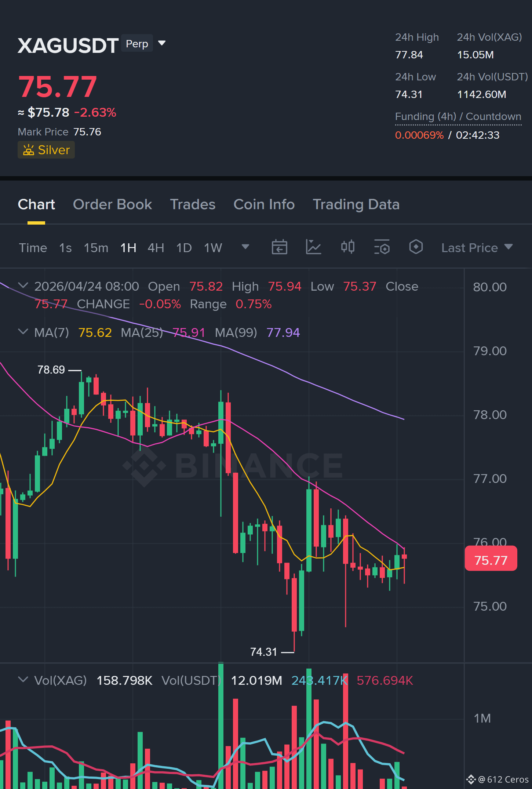The height and width of the screenshot is (789, 532).
Task: Collapse the Vol(XAG) indicator row
Action: tap(23, 680)
